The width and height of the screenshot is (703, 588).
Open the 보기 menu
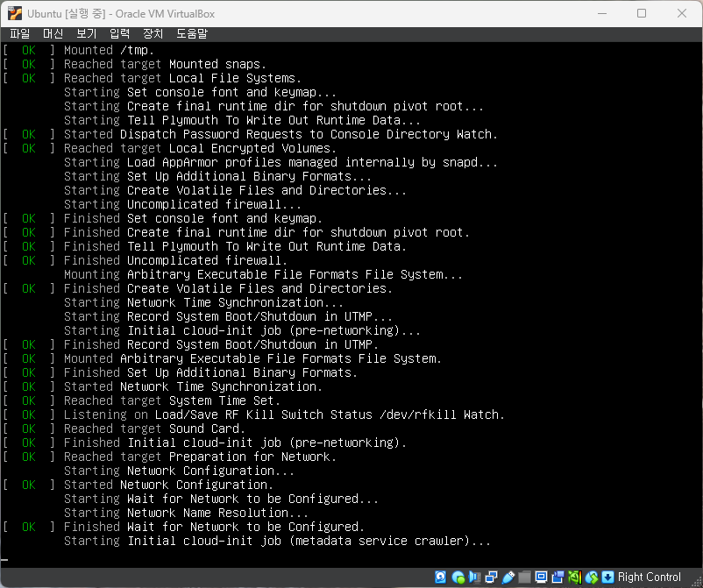click(86, 33)
